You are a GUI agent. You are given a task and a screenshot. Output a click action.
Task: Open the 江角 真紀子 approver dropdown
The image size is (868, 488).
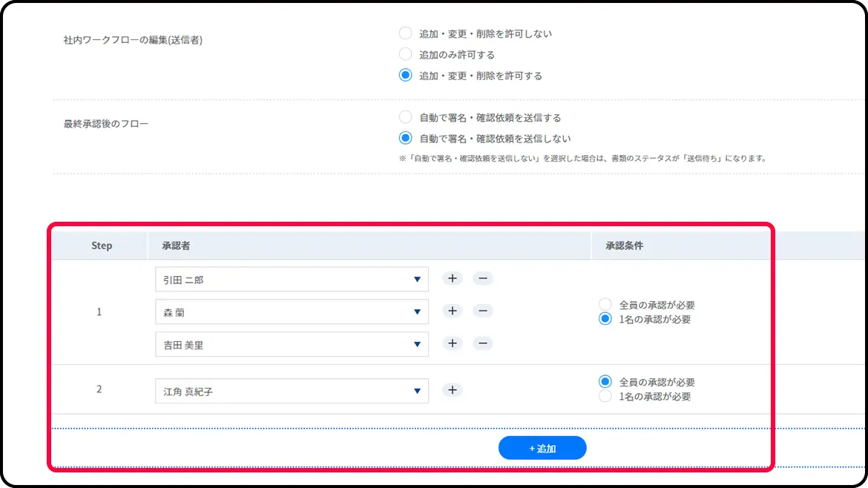point(292,391)
